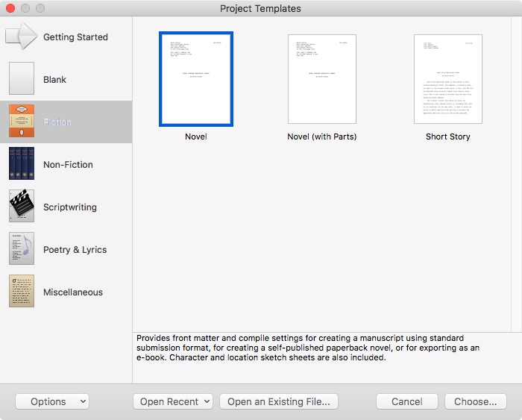Screen dimensions: 522x420
Task: Expand the Open Recent dropdown
Action: click(x=172, y=401)
